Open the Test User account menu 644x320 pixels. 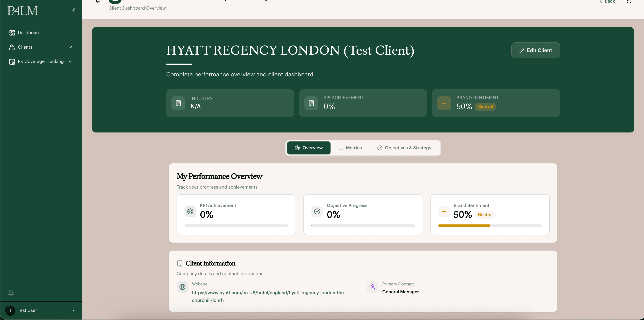click(41, 310)
